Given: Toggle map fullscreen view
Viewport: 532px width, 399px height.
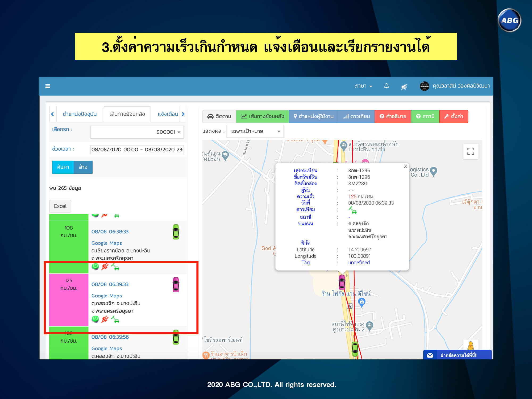Looking at the screenshot, I should point(471,151).
